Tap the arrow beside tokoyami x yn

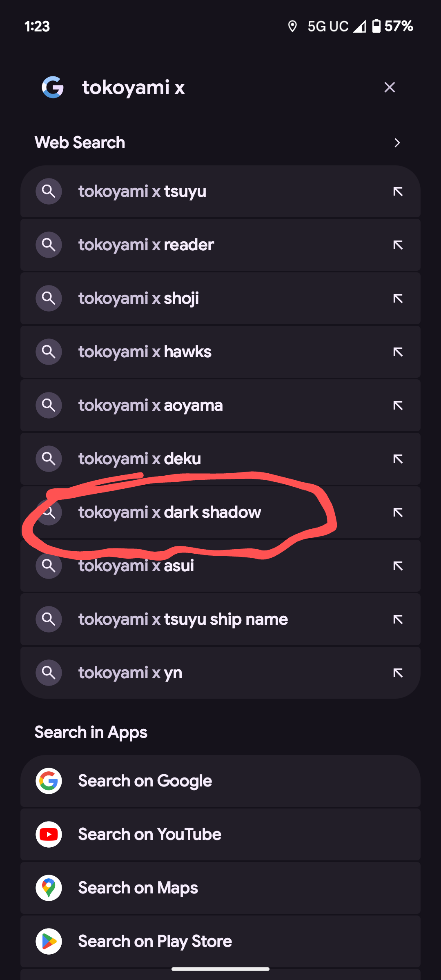pyautogui.click(x=398, y=673)
